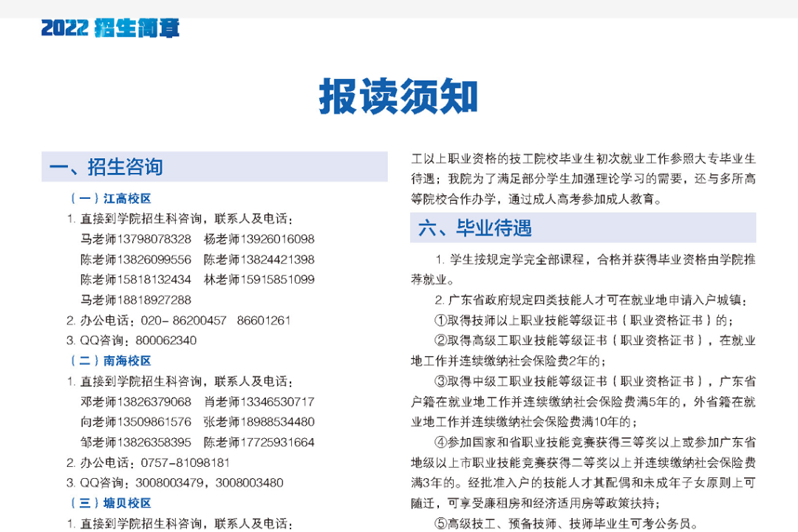The width and height of the screenshot is (798, 532).
Task: Click the 报读须知 page title
Action: pos(398,96)
